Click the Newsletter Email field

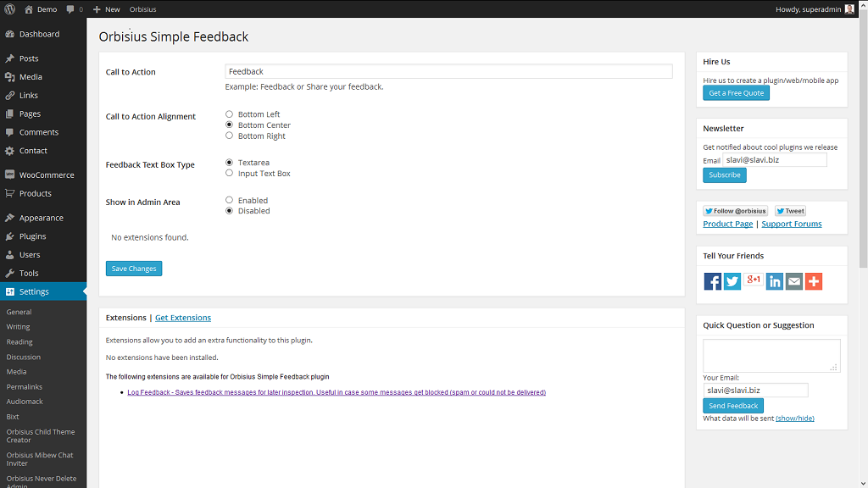pyautogui.click(x=775, y=160)
